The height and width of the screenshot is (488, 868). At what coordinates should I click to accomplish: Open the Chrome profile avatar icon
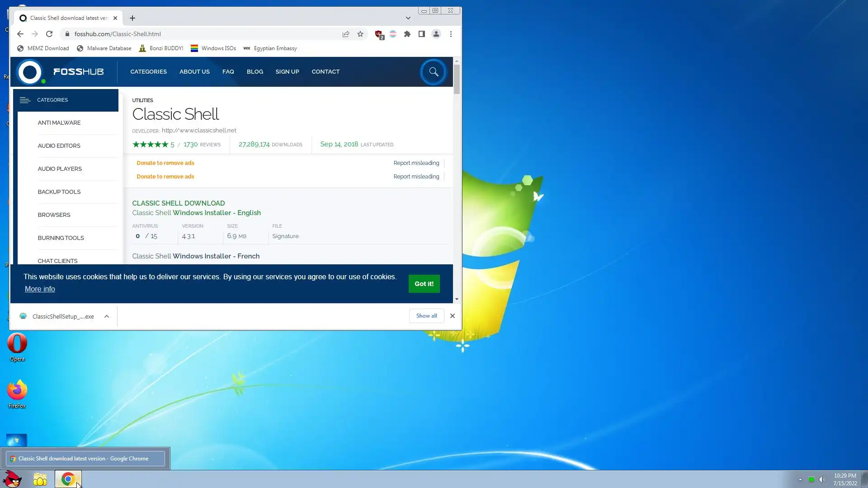pos(436,34)
